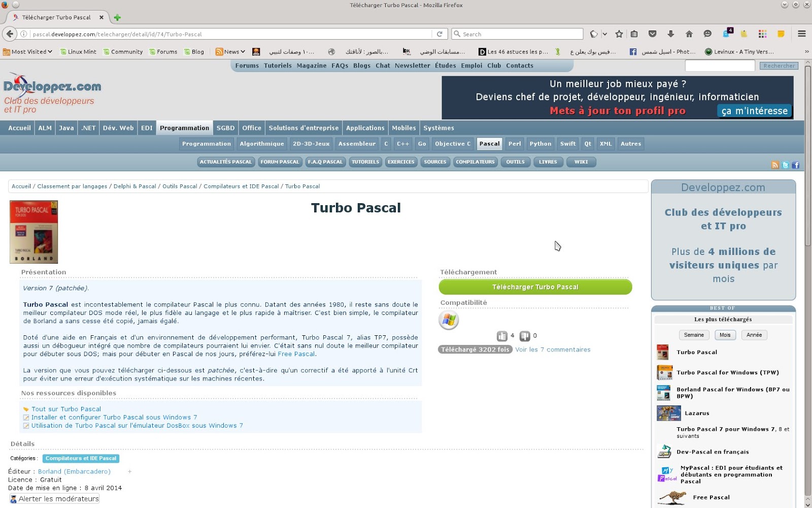Reload the current page
The height and width of the screenshot is (508, 812).
tap(439, 34)
